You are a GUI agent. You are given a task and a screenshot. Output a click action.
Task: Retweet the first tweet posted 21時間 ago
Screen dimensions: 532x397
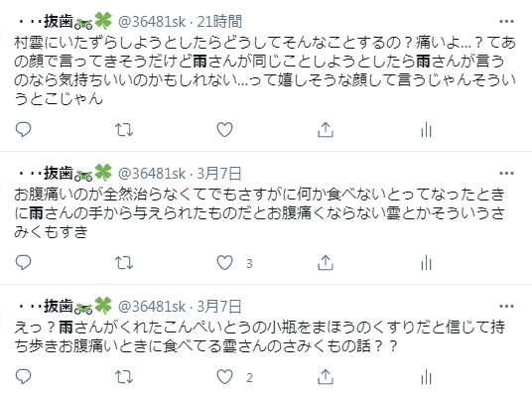point(124,130)
